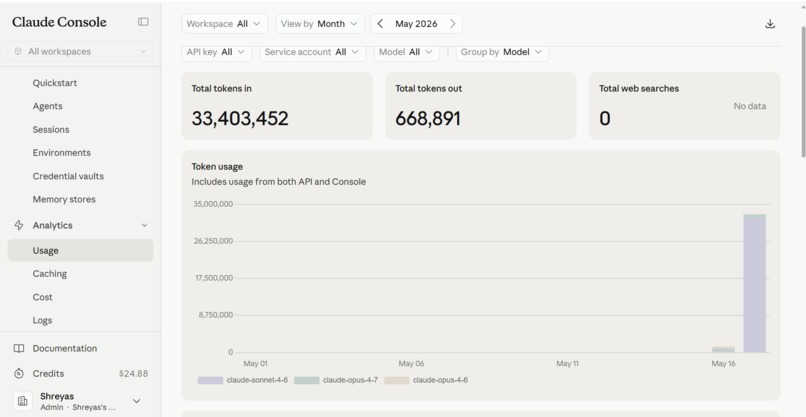Expand the Shreyas account menu chevron
Viewport: 806px width, 417px height.
pos(137,401)
